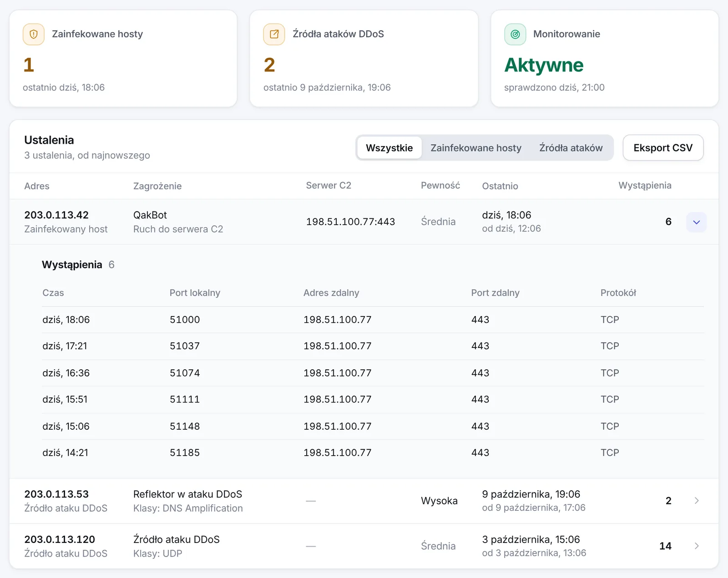Click C2 server address 198.51.100.77:443
This screenshot has width=728, height=578.
pos(350,222)
